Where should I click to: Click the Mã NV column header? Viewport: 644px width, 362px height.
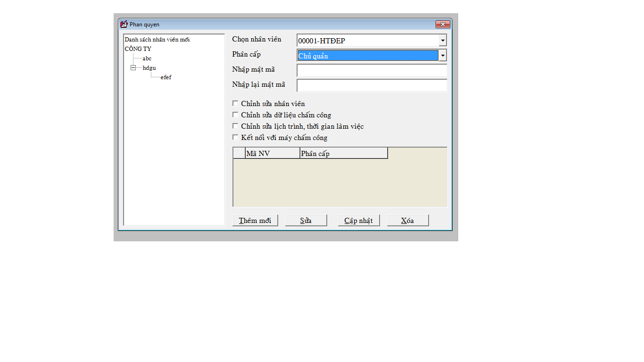click(x=272, y=153)
